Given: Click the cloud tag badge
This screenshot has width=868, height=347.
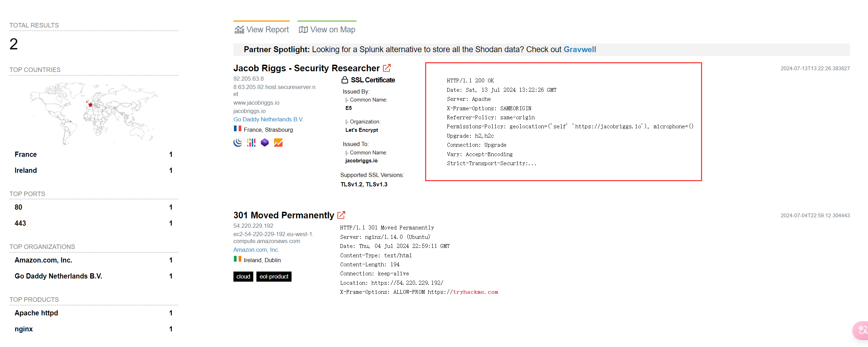Looking at the screenshot, I should click(243, 276).
